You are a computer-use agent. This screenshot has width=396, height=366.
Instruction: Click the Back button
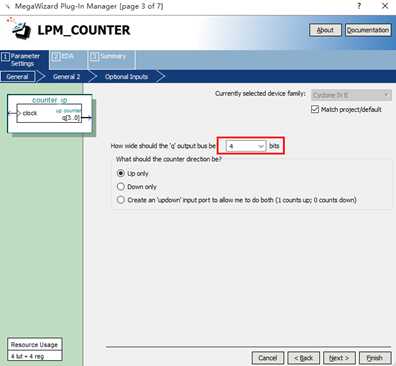click(303, 358)
